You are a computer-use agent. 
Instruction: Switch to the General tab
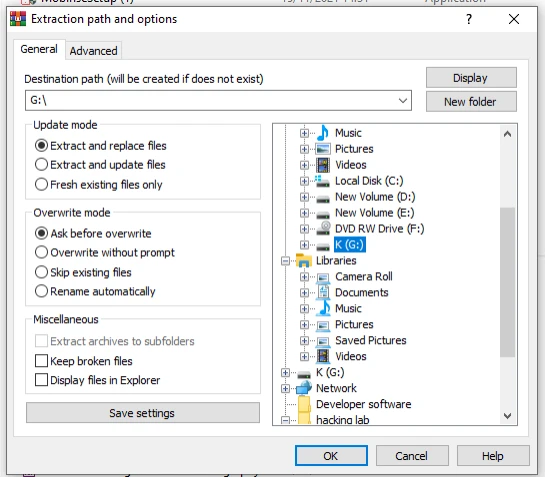point(39,49)
